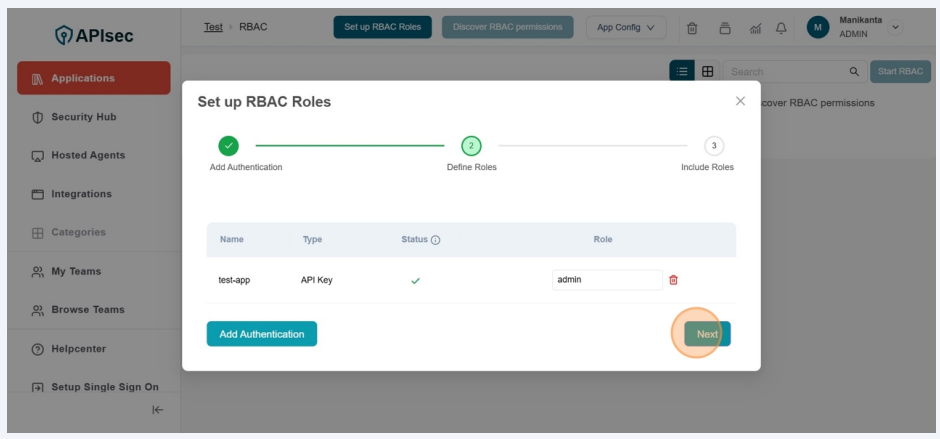
Task: Click the admin Role input field
Action: 606,280
